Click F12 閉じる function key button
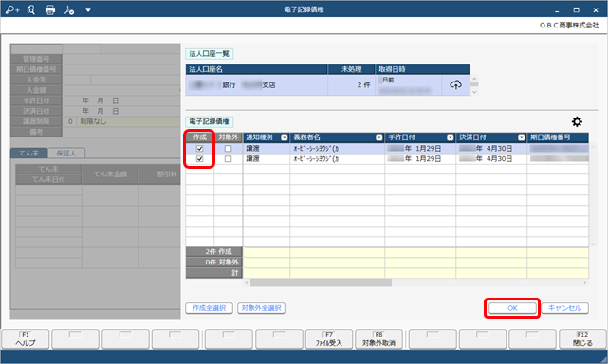Screen dimensions: 608x364 [582, 339]
